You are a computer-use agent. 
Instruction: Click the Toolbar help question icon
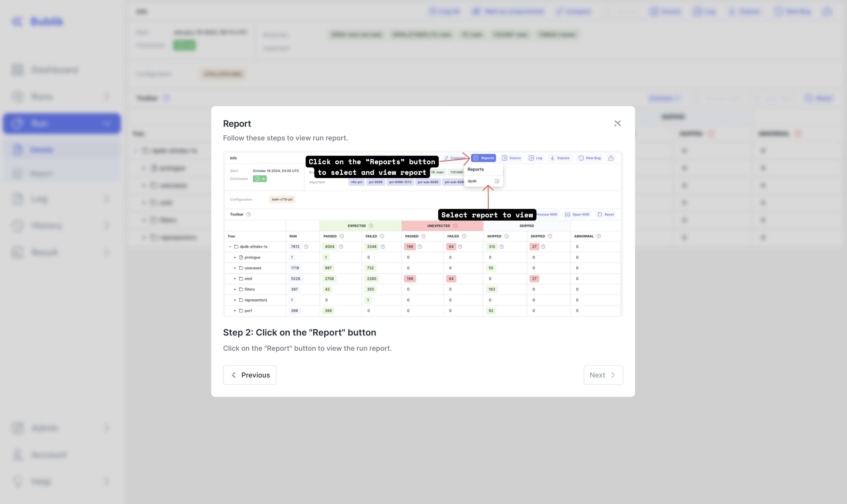pos(248,214)
